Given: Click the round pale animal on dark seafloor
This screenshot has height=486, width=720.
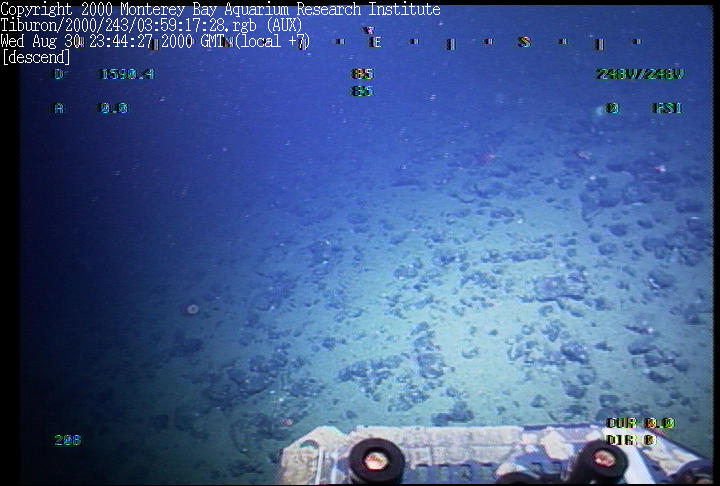Looking at the screenshot, I should (x=192, y=309).
